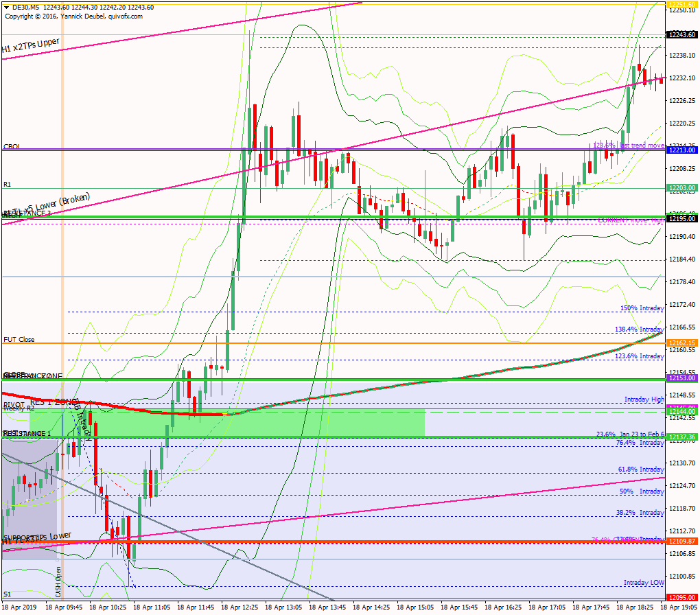The image size is (700, 615).
Task: Click the 'Intraday LOW' label
Action: click(644, 583)
